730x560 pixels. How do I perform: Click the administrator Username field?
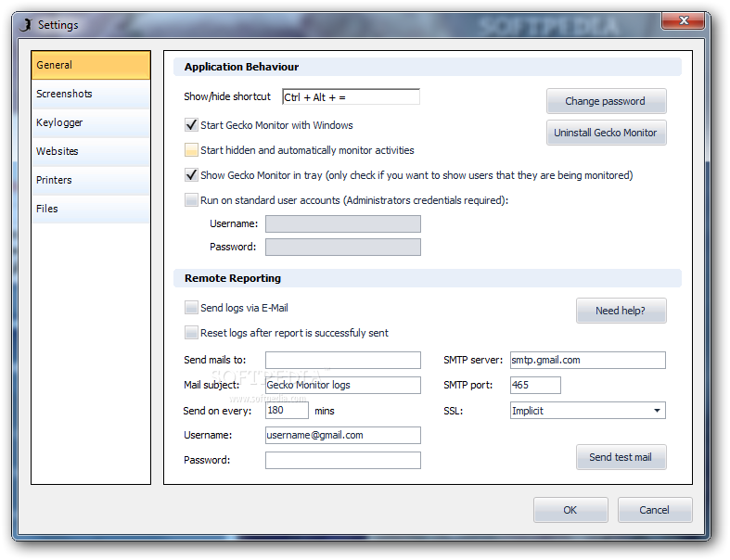click(343, 223)
